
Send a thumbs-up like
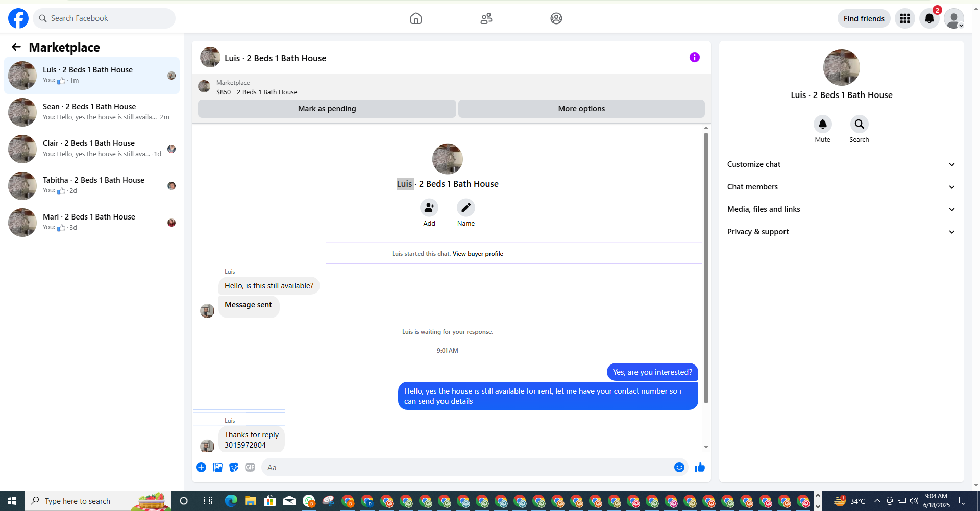(x=700, y=467)
